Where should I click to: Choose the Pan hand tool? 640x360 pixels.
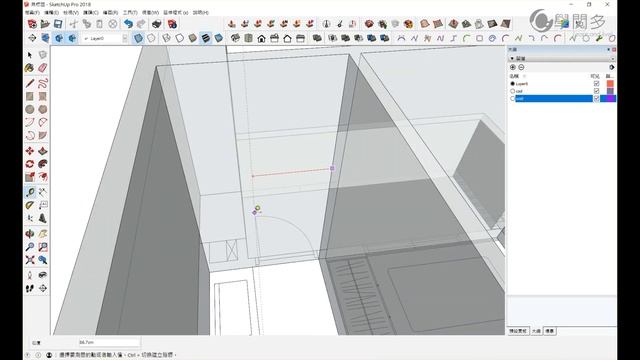tap(42, 234)
